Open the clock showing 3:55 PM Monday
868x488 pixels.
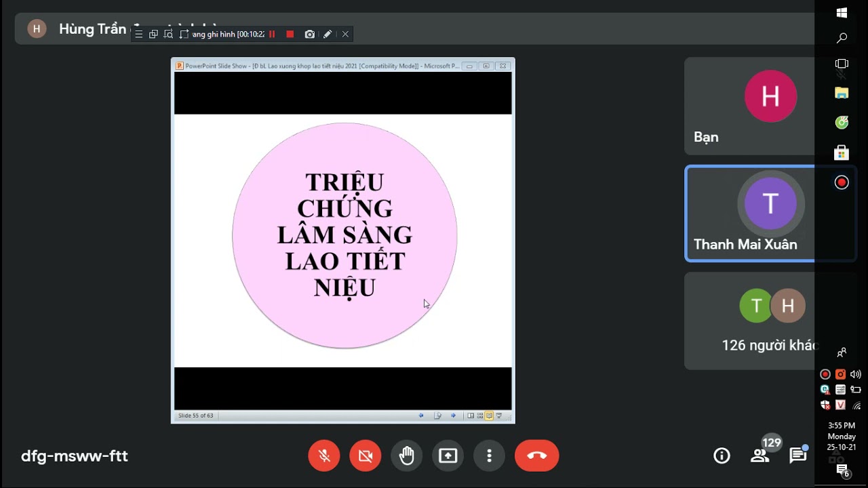(x=842, y=436)
